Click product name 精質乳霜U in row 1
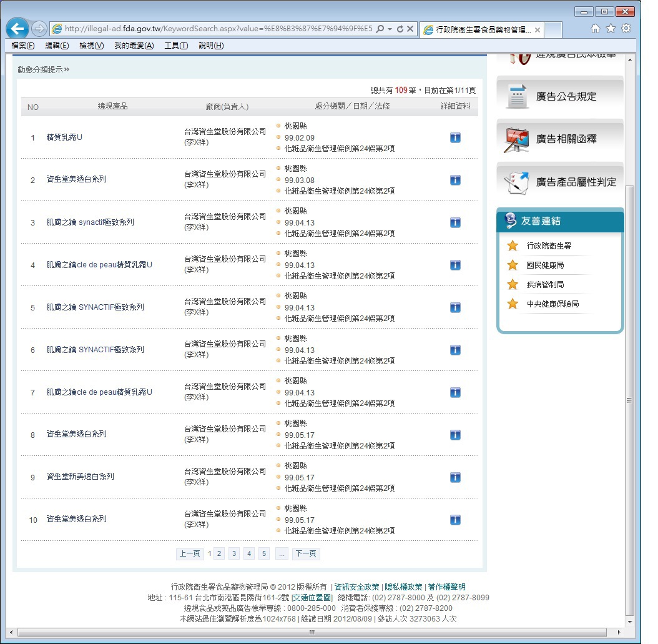Viewport: 658px width, 644px height. coord(64,137)
